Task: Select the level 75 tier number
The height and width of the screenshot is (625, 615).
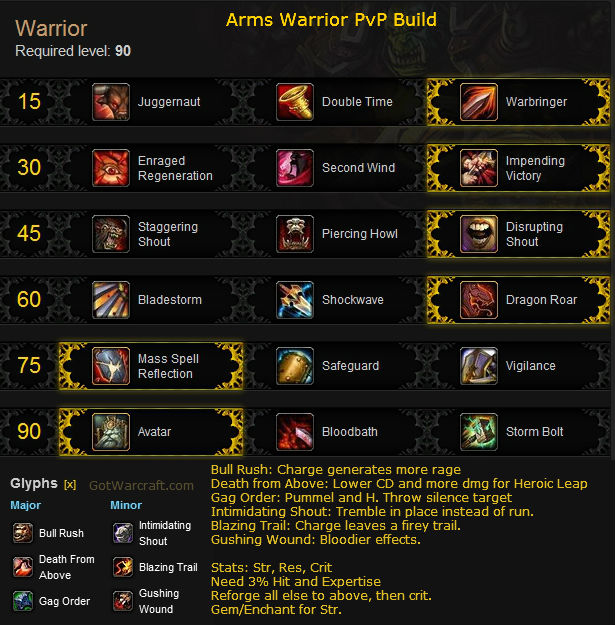Action: point(29,366)
